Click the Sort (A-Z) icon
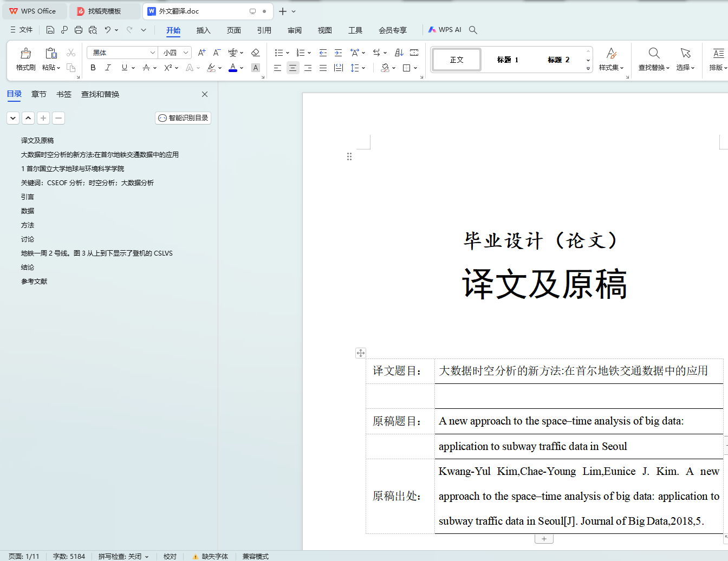Viewport: 728px width, 561px height. (399, 53)
